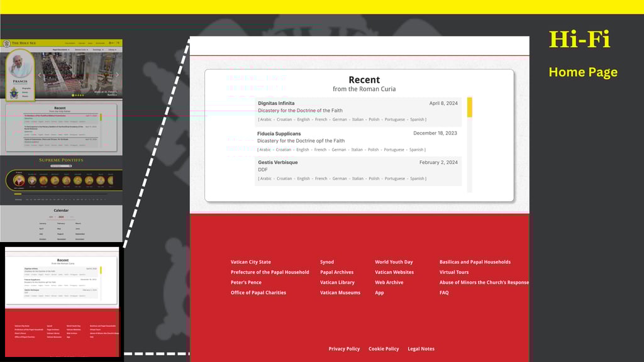Click the search icon in the pontiffs search box
The height and width of the screenshot is (362, 644).
(x=70, y=166)
